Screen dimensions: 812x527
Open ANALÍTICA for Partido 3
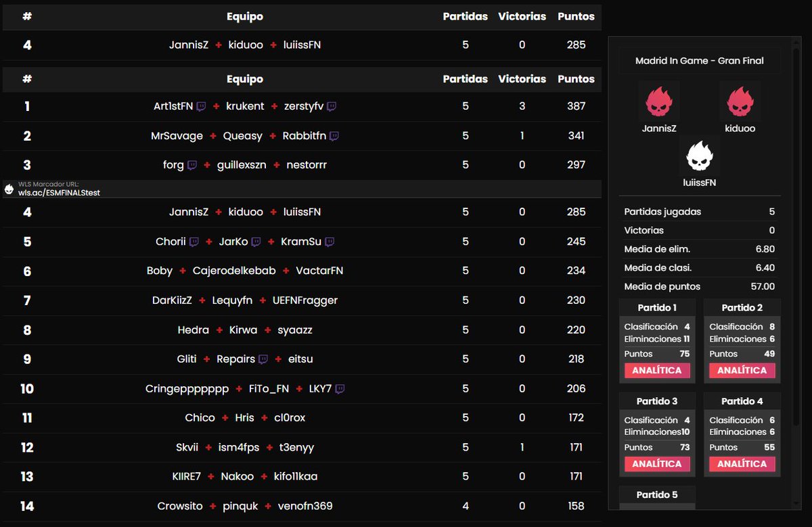(x=657, y=464)
